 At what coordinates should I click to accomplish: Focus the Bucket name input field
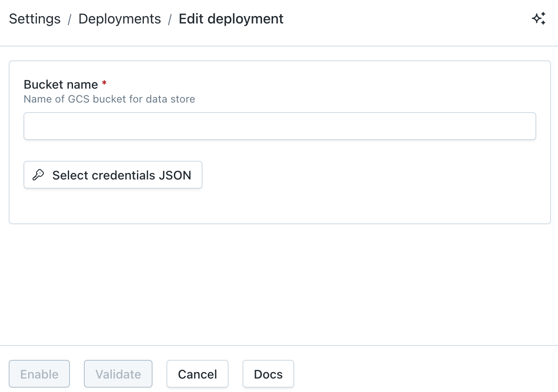[x=280, y=126]
